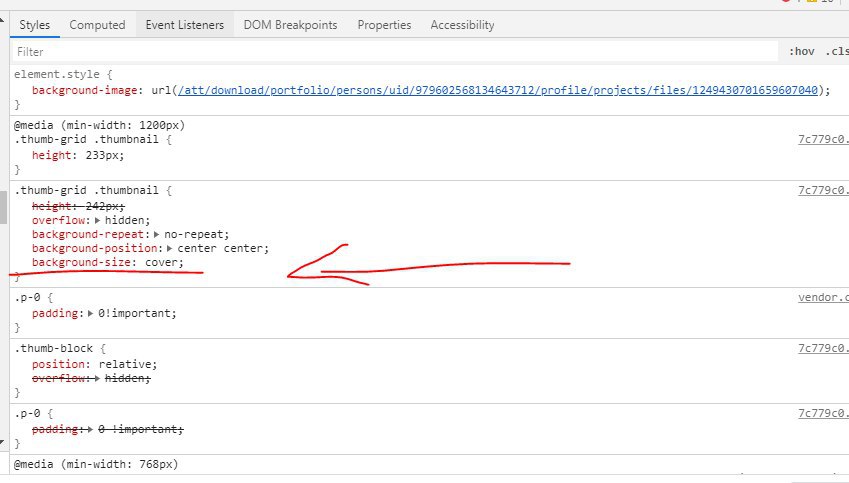Viewport: 849px width, 483px height.
Task: Select the background-size cover value
Action: 161,263
